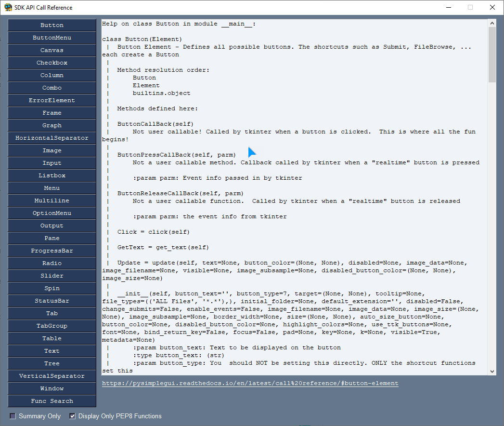Uncheck Display Only PEP8 Functions
The image size is (504, 426).
coord(72,416)
